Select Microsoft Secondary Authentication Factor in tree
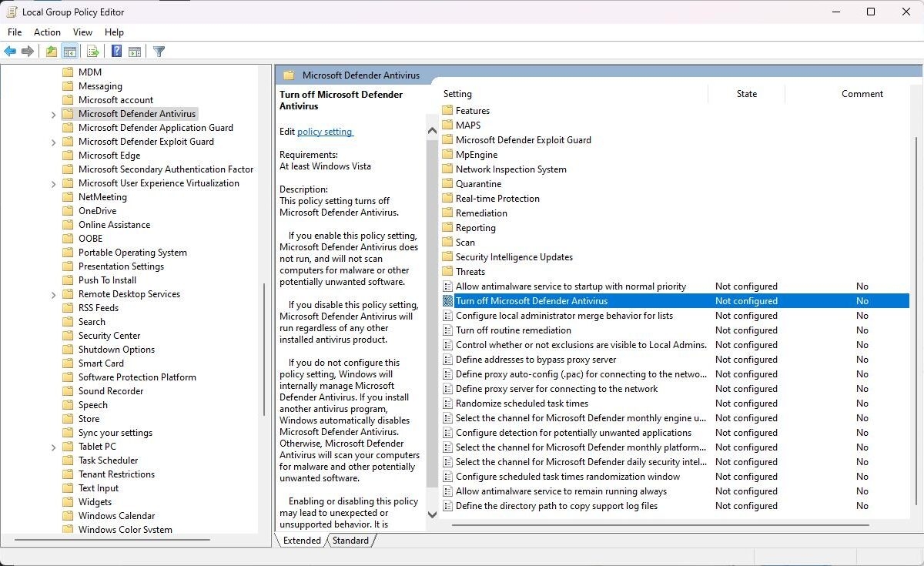This screenshot has width=924, height=566. coord(166,169)
